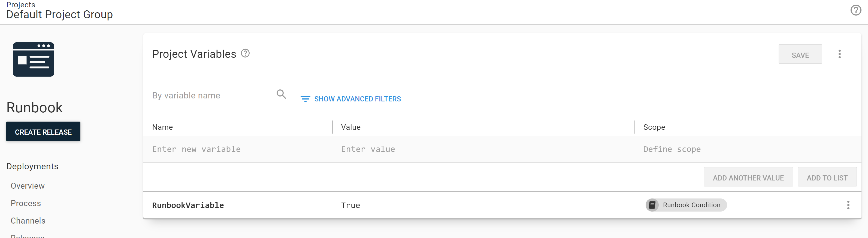Open the Define scope selector

click(x=672, y=149)
